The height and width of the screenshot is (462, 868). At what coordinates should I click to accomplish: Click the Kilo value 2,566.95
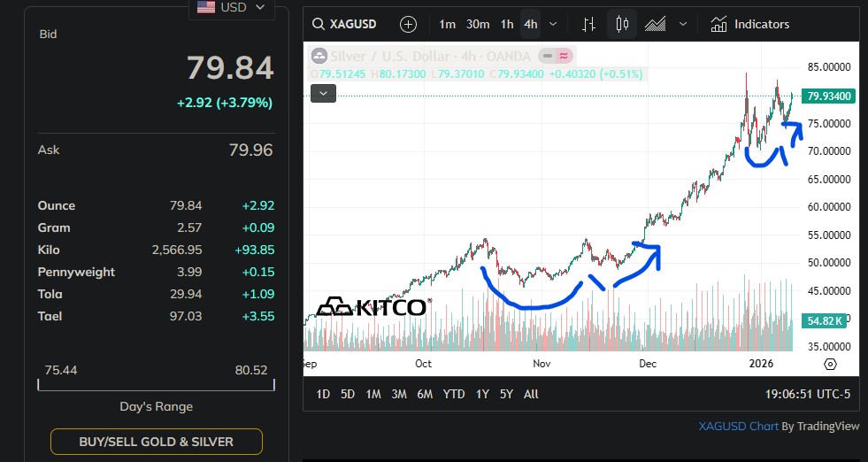tap(177, 250)
